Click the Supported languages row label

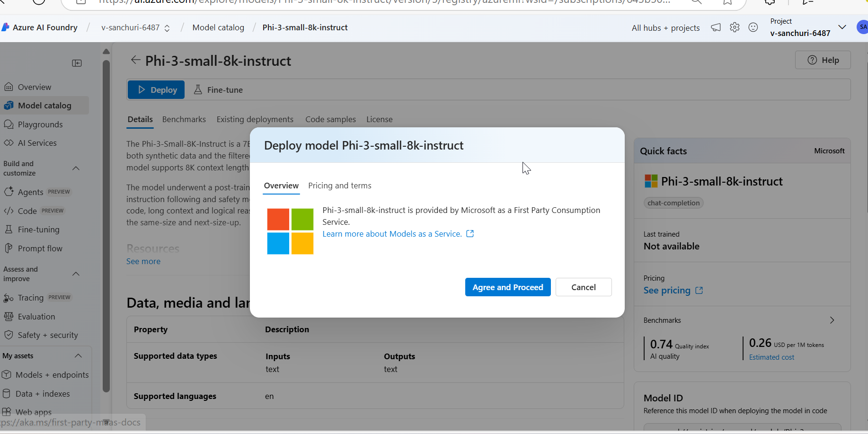(x=175, y=396)
